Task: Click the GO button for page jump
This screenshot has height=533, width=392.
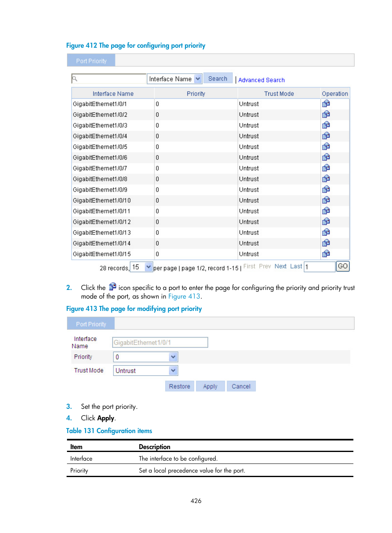Action: [x=343, y=266]
